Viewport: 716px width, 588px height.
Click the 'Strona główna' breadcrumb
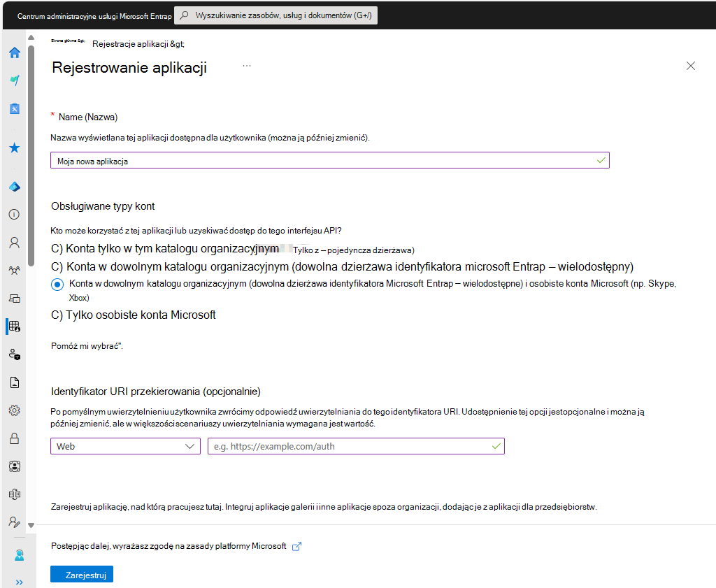pyautogui.click(x=68, y=41)
